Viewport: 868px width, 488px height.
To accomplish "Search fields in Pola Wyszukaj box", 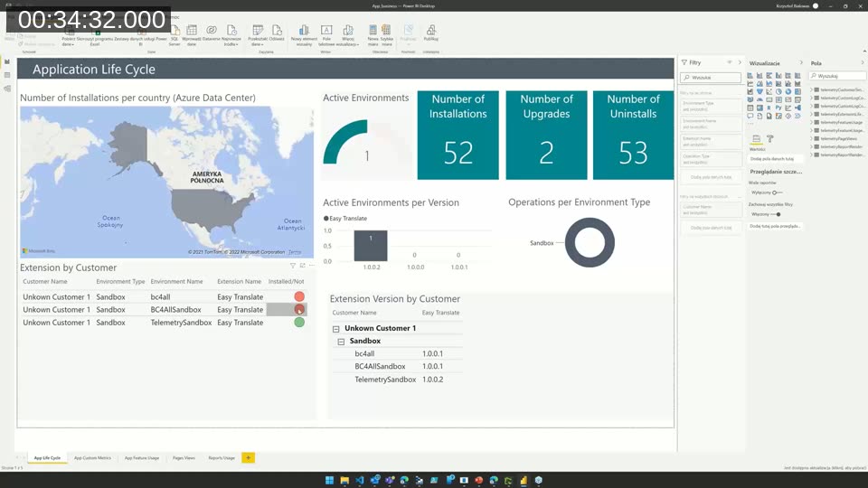I will tap(837, 76).
